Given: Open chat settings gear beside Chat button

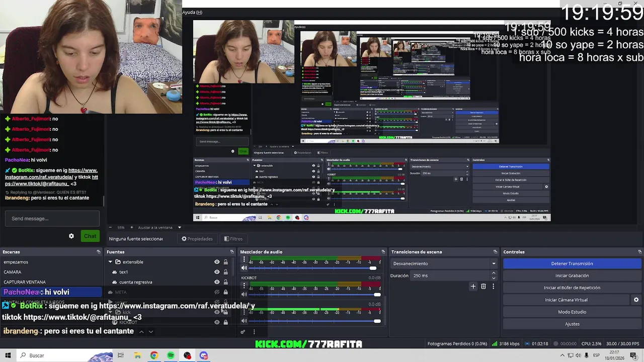Looking at the screenshot, I should point(71,236).
